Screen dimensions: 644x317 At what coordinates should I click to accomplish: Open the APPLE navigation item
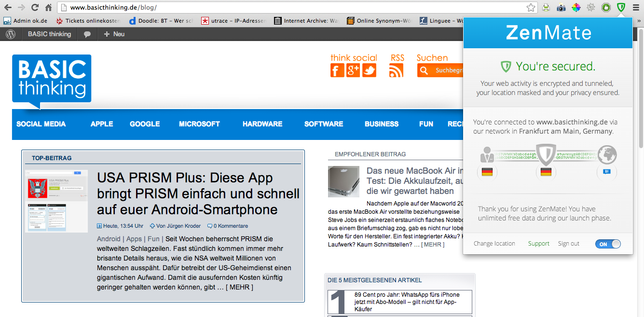tap(102, 124)
